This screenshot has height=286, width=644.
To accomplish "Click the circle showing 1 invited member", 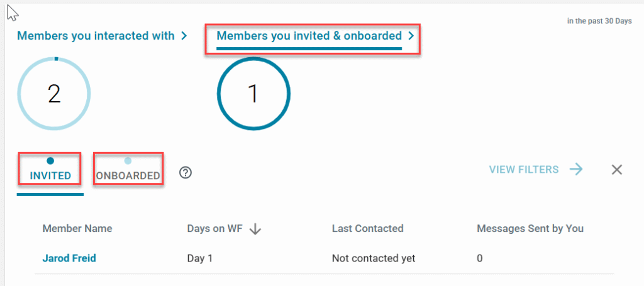I will (253, 94).
